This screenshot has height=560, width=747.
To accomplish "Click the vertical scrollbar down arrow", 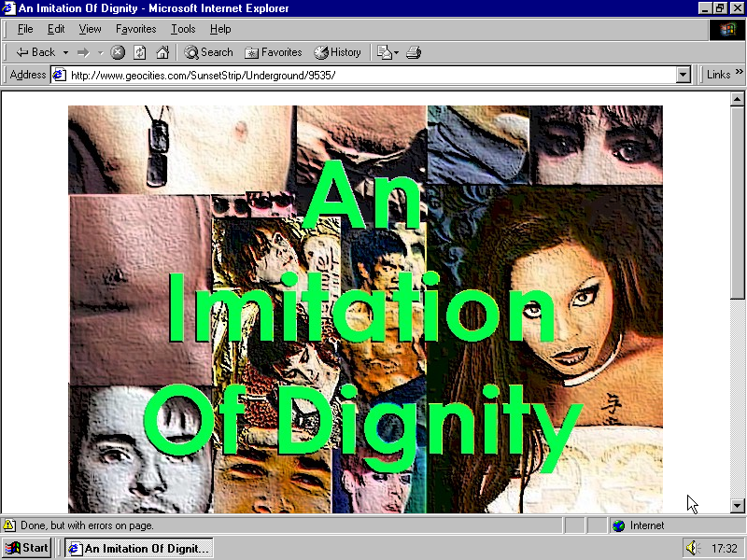I will click(737, 505).
